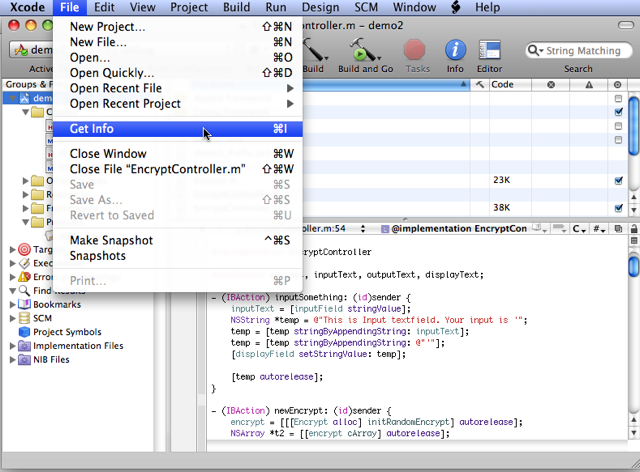Click the target membership column header icon
This screenshot has width=640, height=472.
click(x=617, y=85)
